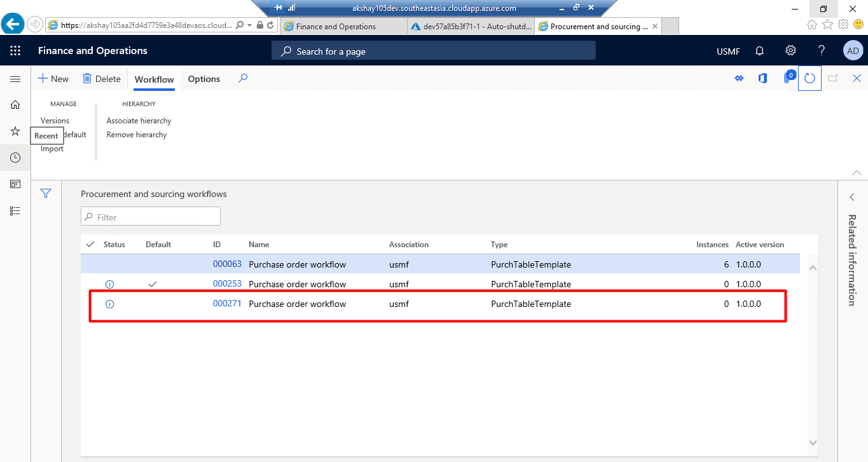The width and height of the screenshot is (868, 462).
Task: Toggle Default checkmark for workflow 000253
Action: click(152, 284)
